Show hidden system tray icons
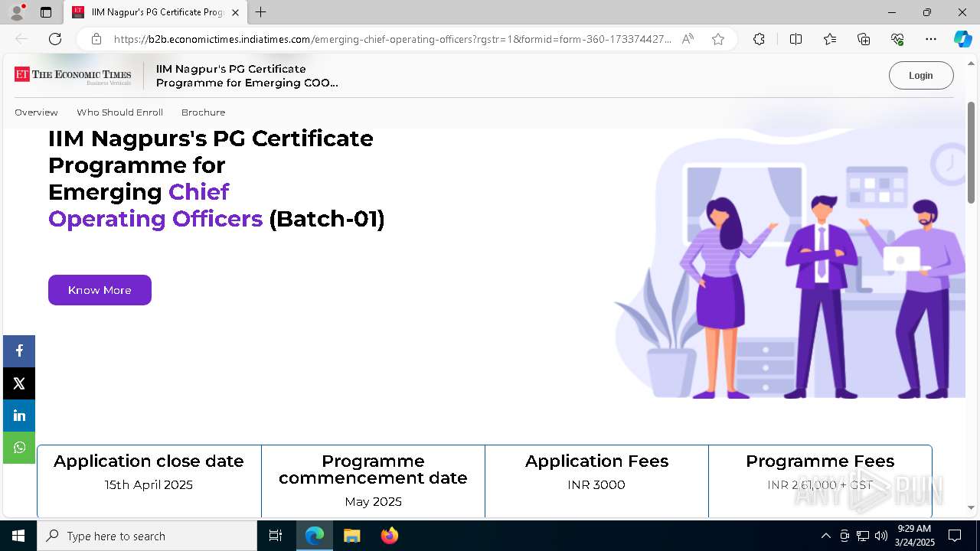The height and width of the screenshot is (551, 980). point(825,536)
